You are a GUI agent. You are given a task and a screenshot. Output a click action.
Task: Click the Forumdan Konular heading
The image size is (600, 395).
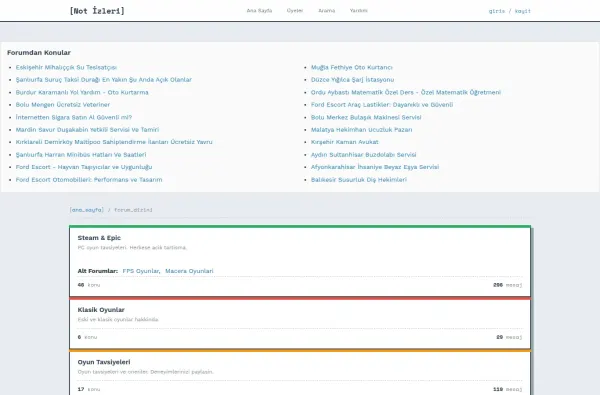click(39, 52)
